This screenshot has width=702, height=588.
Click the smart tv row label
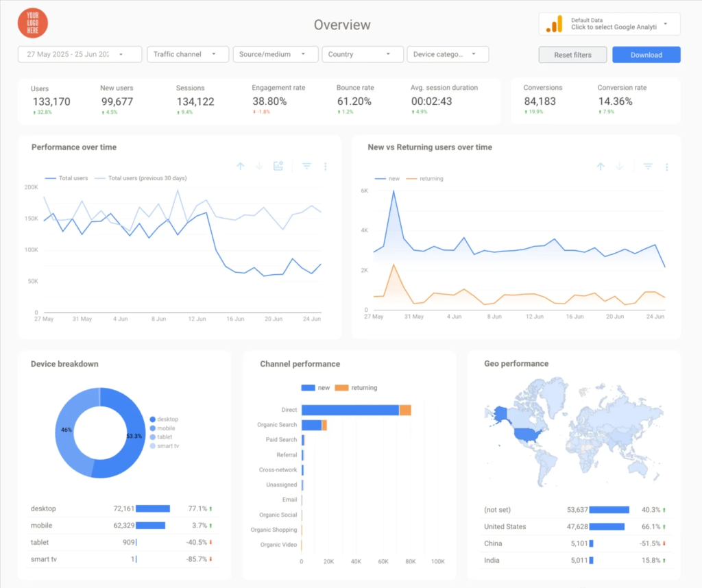(43, 559)
